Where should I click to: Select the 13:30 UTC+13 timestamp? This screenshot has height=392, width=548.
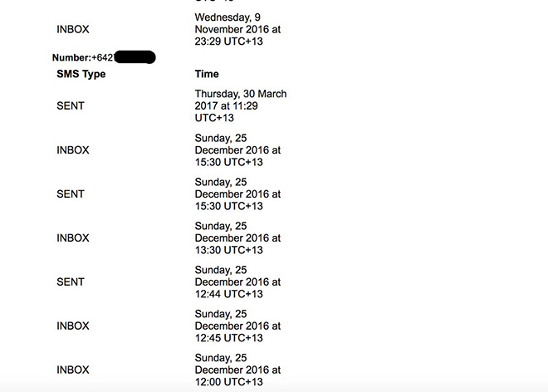(x=237, y=238)
